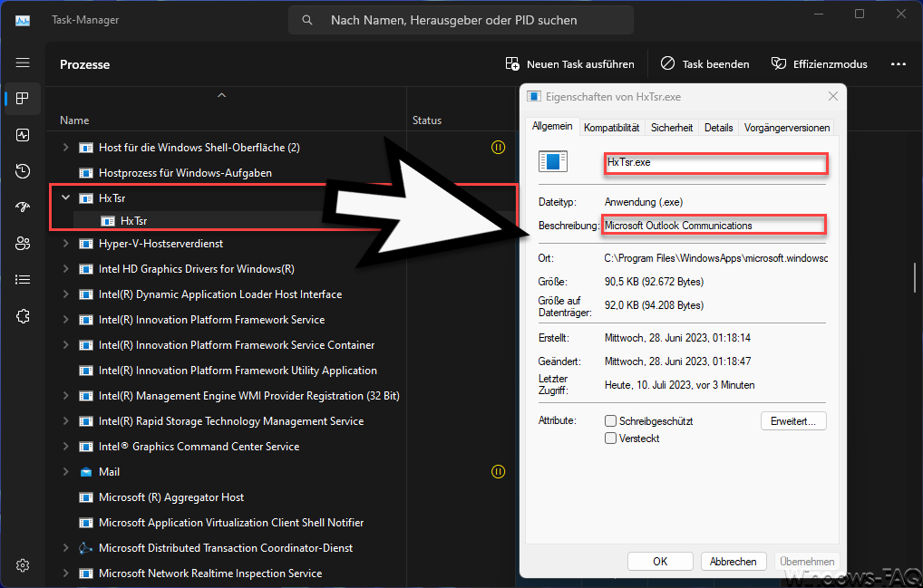The height and width of the screenshot is (588, 923).
Task: Open the three-dot more options menu
Action: click(899, 64)
